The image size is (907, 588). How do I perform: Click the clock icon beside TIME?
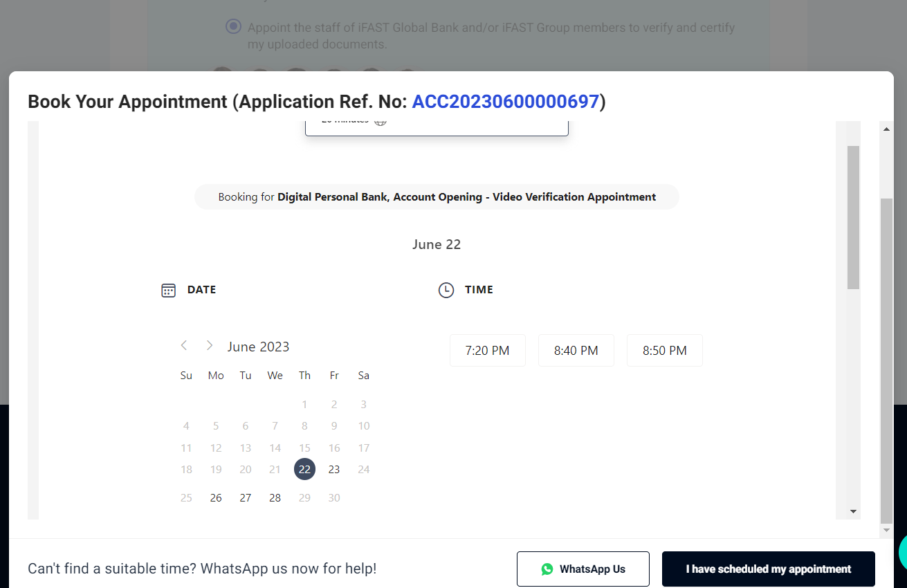[446, 291]
